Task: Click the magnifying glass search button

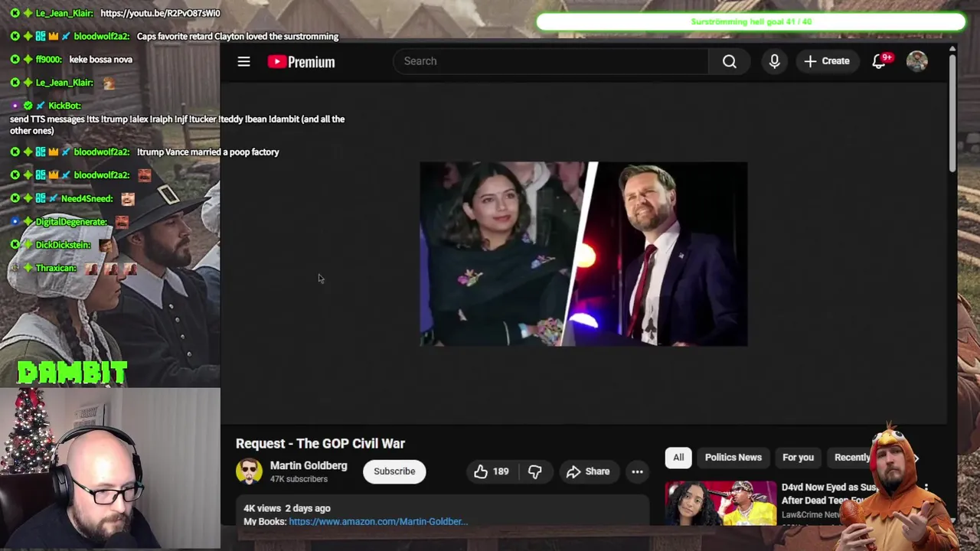Action: (x=730, y=61)
